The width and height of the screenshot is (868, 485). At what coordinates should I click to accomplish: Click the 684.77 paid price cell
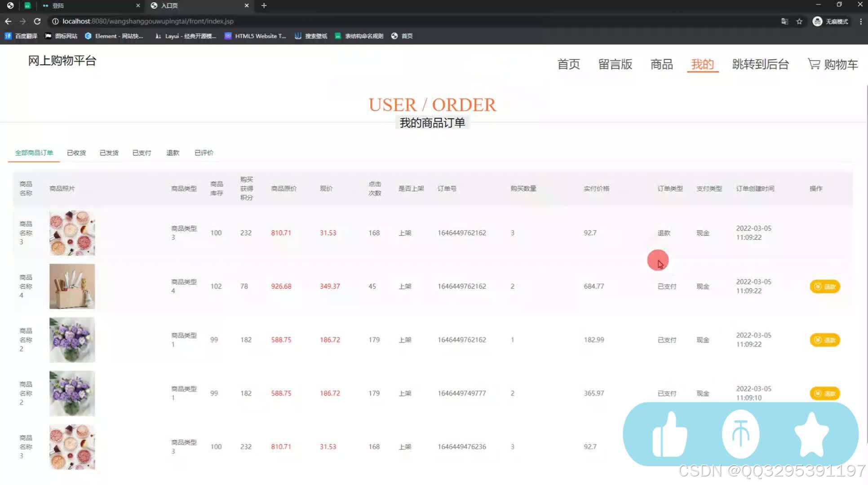594,287
